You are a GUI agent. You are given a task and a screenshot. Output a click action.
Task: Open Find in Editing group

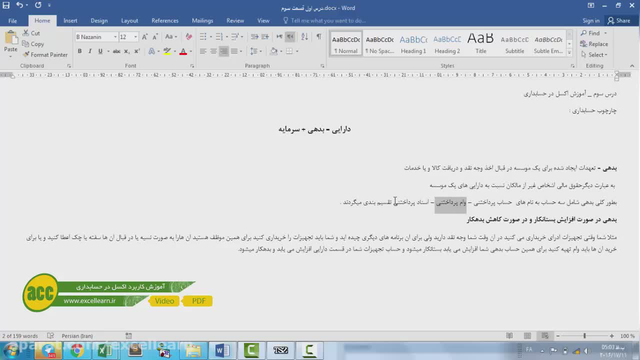(591, 33)
